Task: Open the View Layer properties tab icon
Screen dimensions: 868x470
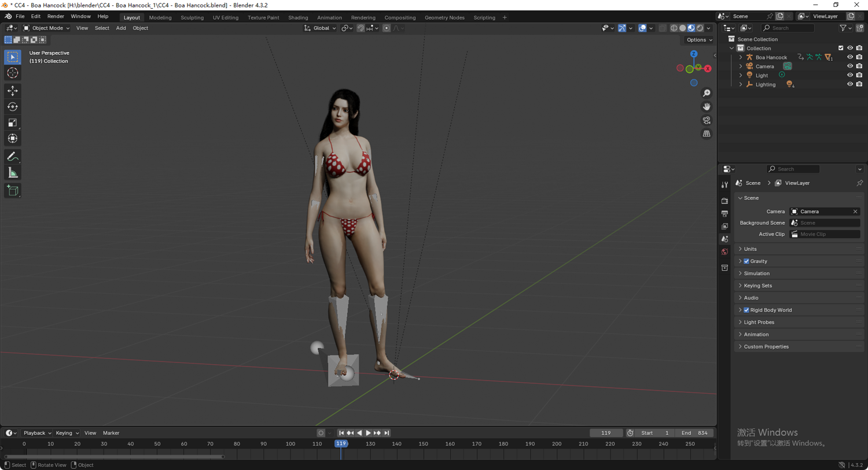Action: pyautogui.click(x=724, y=226)
